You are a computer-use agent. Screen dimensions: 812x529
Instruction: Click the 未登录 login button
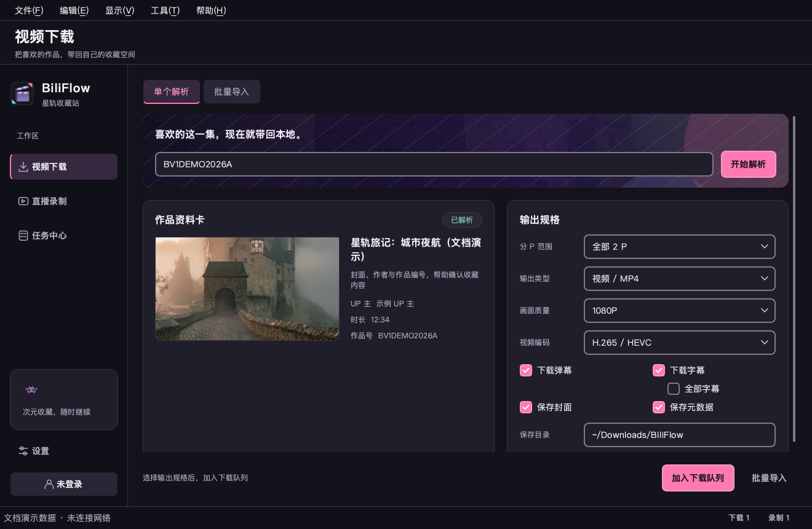[x=64, y=484]
